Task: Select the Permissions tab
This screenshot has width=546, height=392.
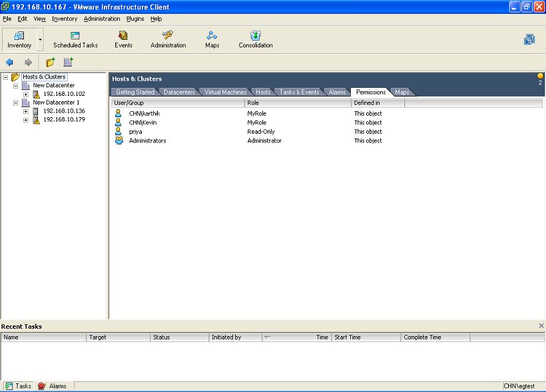Action: pos(371,92)
